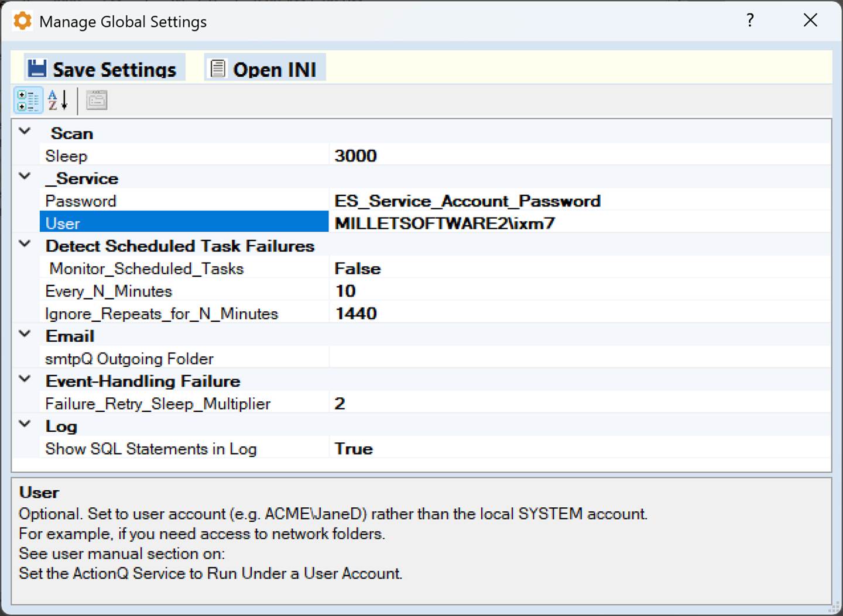Collapse the Detect Scheduled Task Failures category
This screenshot has width=843, height=616.
(25, 244)
